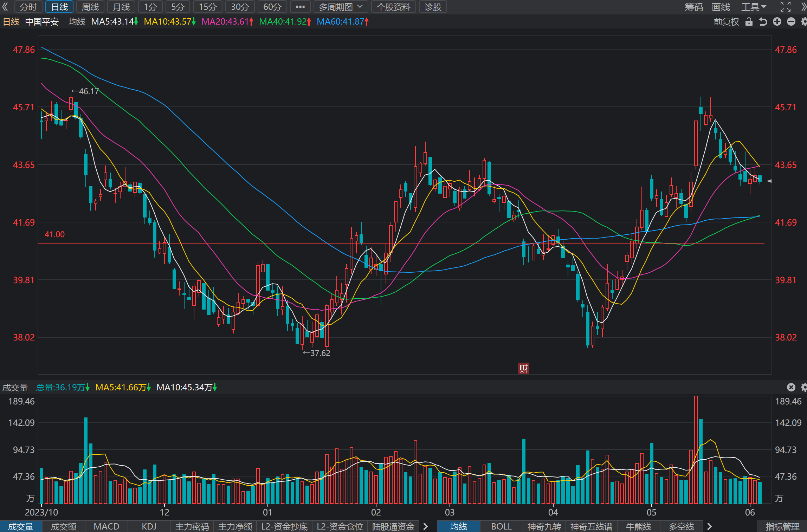Open main chart settings gear icon
This screenshot has width=807, height=532.
click(803, 22)
